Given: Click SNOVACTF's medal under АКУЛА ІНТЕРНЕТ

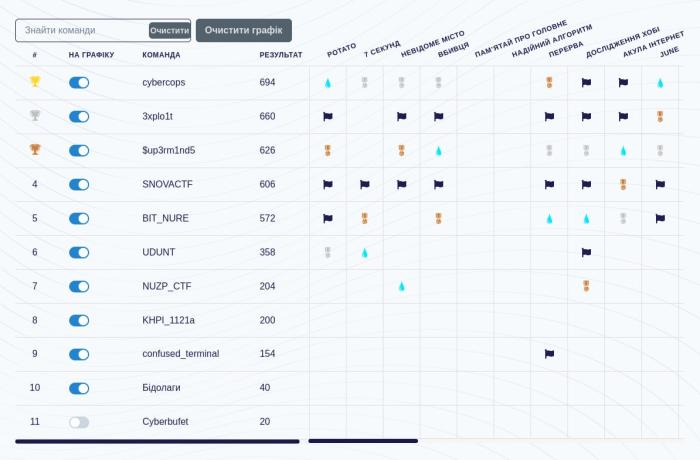Looking at the screenshot, I should tap(623, 185).
